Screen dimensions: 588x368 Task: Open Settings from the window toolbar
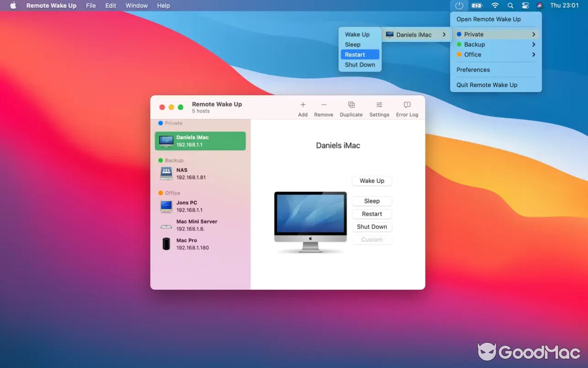(x=379, y=105)
